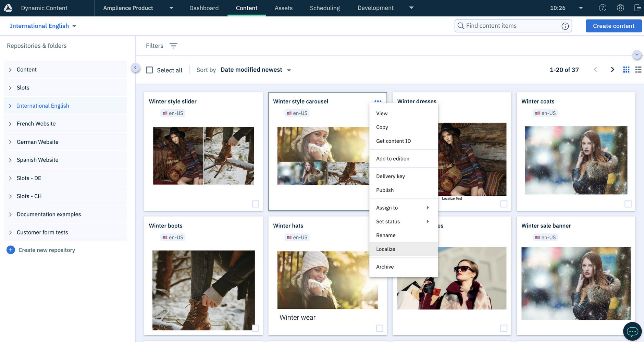Open the Winter boots thumbnail
Viewport: 644px width, 342px height.
coord(203,290)
